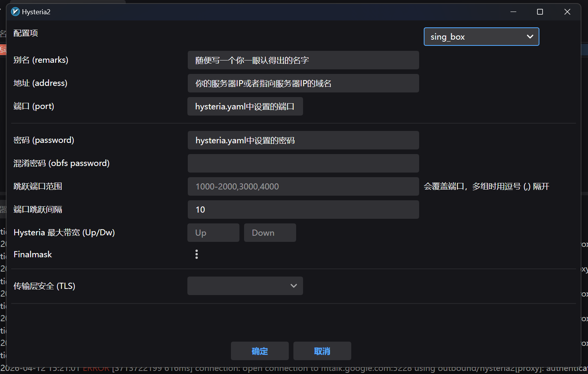This screenshot has height=374, width=588.
Task: Click the Hysteria2 window title text
Action: (x=36, y=12)
